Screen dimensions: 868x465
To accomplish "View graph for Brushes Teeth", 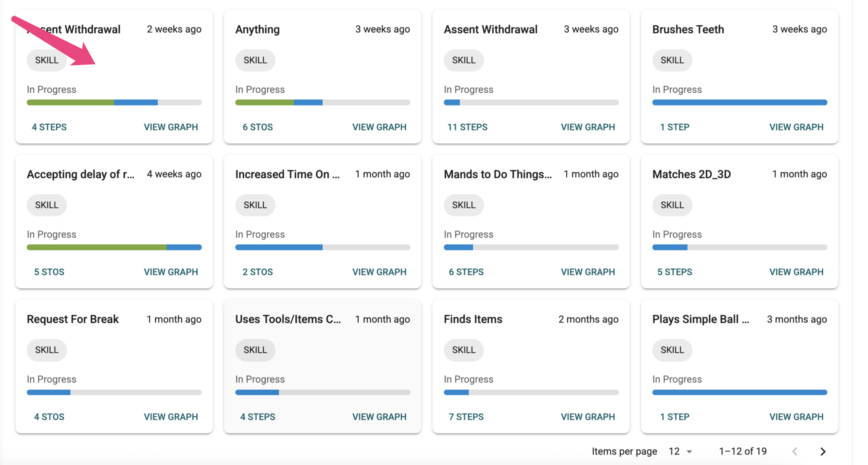I will (x=796, y=127).
